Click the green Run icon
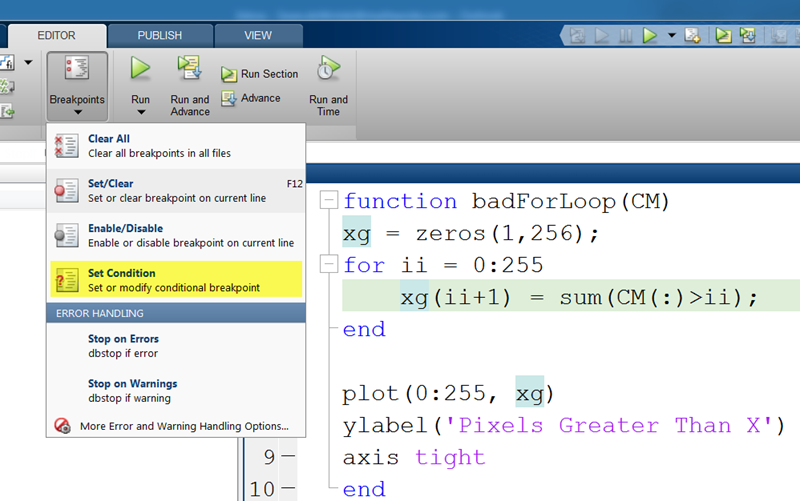The width and height of the screenshot is (800, 501). click(x=140, y=69)
